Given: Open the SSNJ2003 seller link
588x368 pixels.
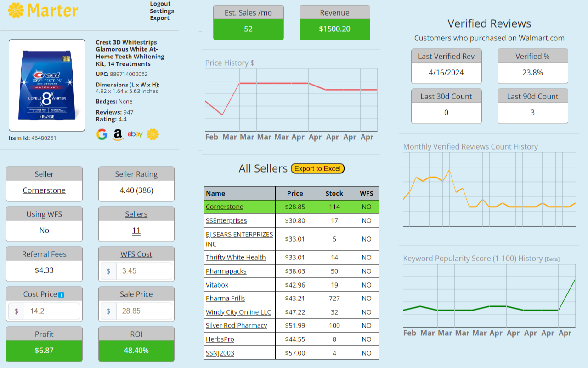Looking at the screenshot, I should click(220, 353).
